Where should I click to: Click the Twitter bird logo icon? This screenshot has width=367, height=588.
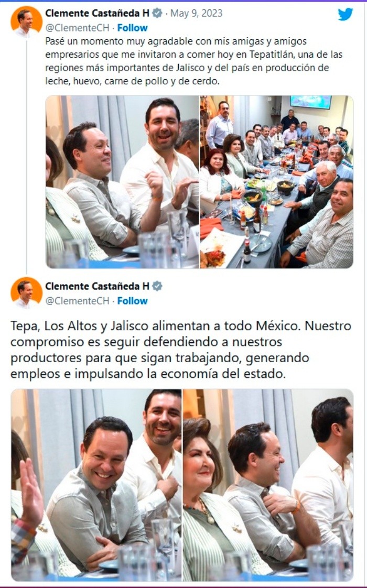pos(345,14)
